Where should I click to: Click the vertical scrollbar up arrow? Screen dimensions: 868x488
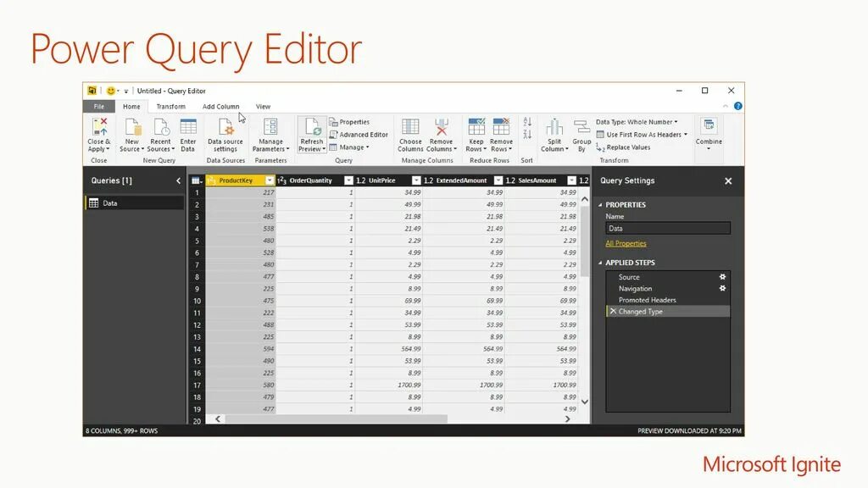585,198
